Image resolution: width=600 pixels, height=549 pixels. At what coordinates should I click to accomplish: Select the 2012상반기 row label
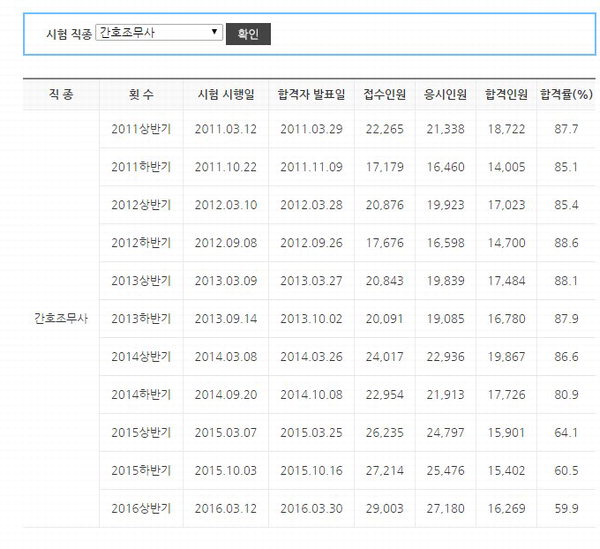click(x=141, y=205)
